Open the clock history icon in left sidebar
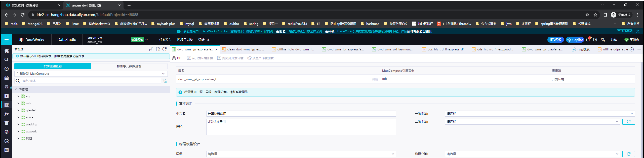The image size is (644, 158). click(7, 69)
